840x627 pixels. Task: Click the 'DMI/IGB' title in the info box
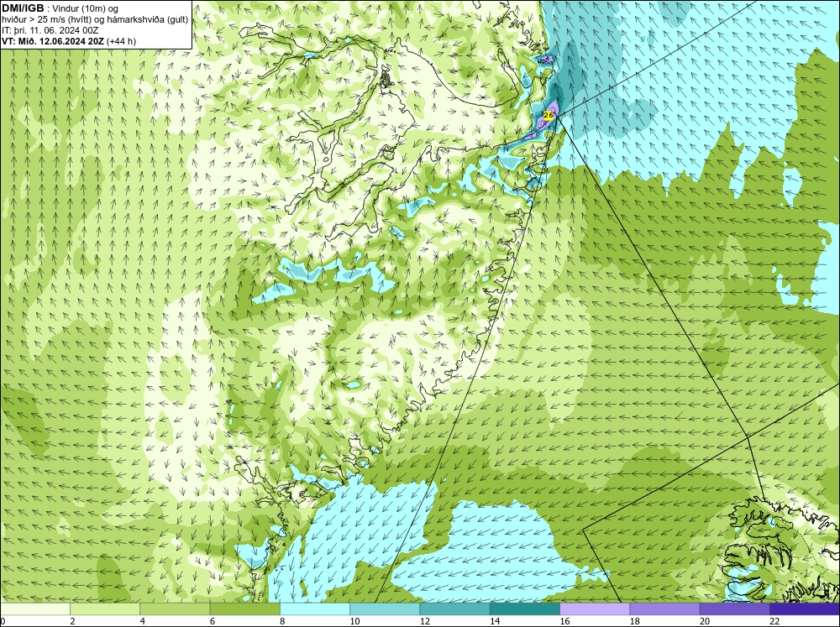[23, 8]
